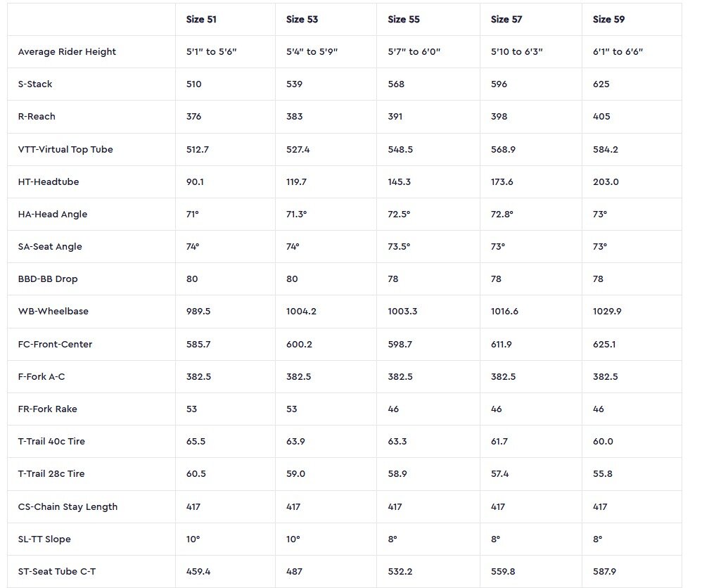Image resolution: width=709 pixels, height=588 pixels.
Task: Click the S-Stack row label
Action: [35, 84]
